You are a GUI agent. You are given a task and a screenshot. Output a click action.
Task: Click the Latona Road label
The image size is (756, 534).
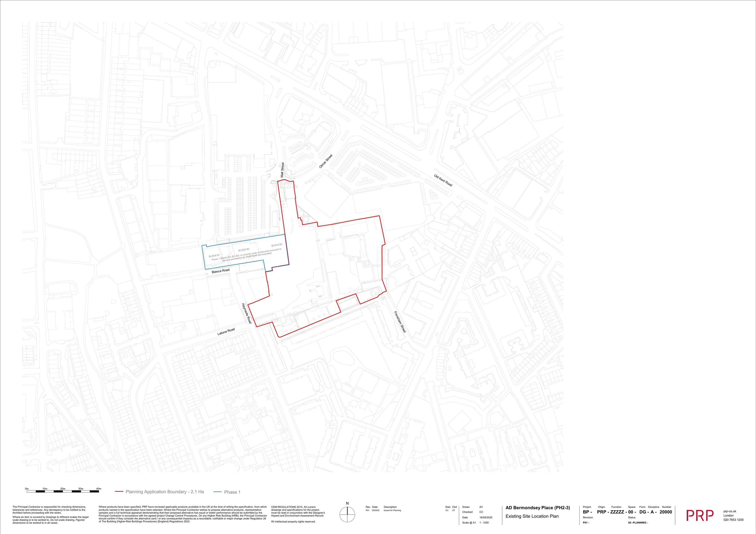226,332
